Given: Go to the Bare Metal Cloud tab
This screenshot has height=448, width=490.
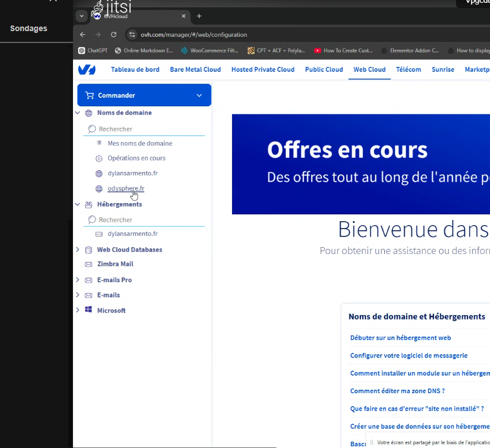Looking at the screenshot, I should pyautogui.click(x=195, y=70).
